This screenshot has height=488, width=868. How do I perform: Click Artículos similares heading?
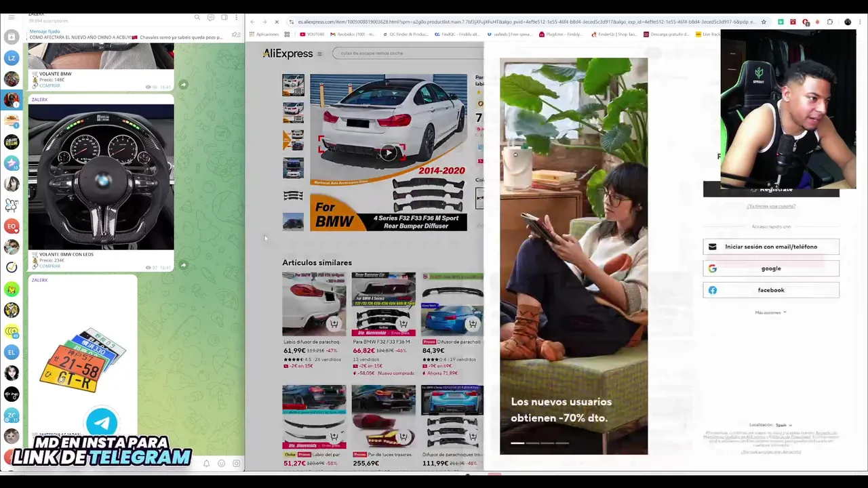click(x=317, y=262)
